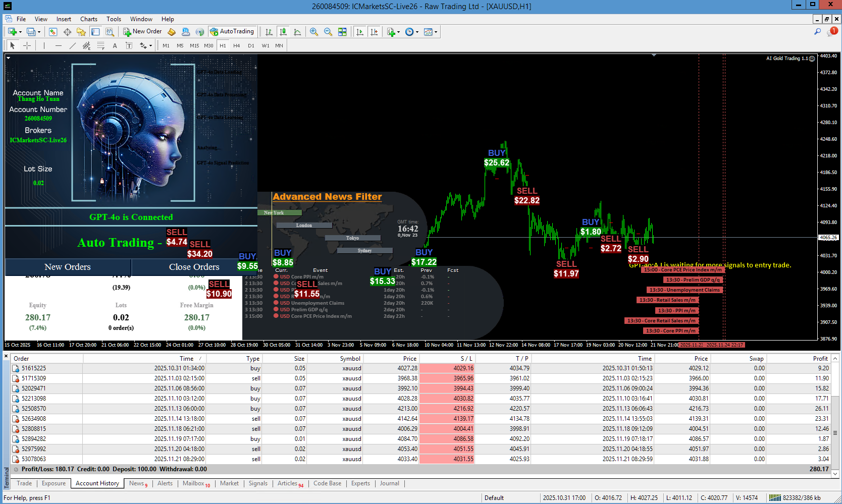Click the New Orders panel button

[68, 267]
